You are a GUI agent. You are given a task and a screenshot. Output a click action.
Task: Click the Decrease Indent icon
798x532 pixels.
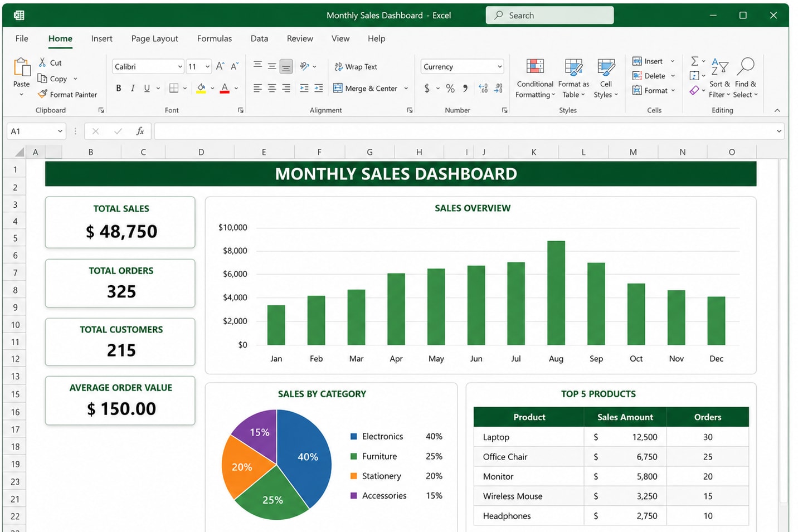[x=304, y=88]
